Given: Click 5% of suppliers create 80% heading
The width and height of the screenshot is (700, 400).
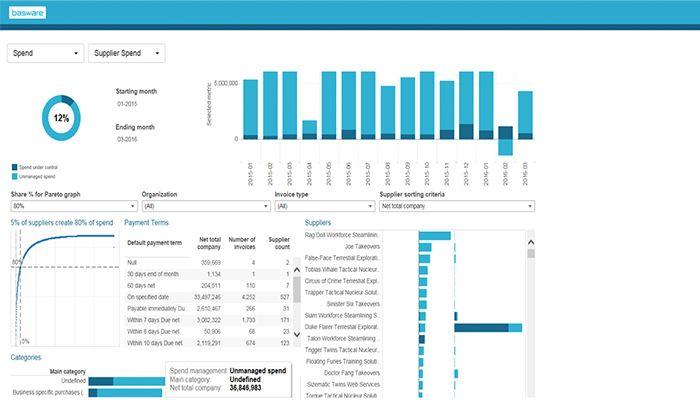Looking at the screenshot, I should (62, 222).
